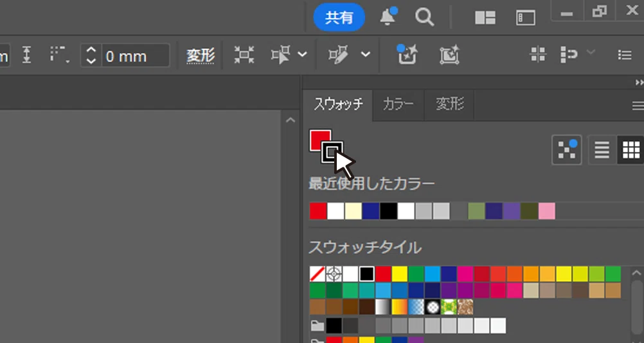The height and width of the screenshot is (343, 644).
Task: Click the 変形 transform link in control bar
Action: coord(201,56)
